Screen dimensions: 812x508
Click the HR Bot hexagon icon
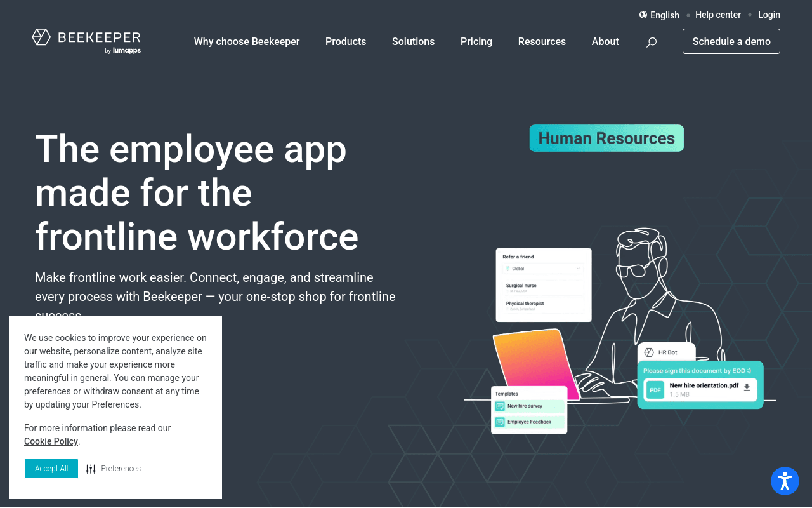649,352
